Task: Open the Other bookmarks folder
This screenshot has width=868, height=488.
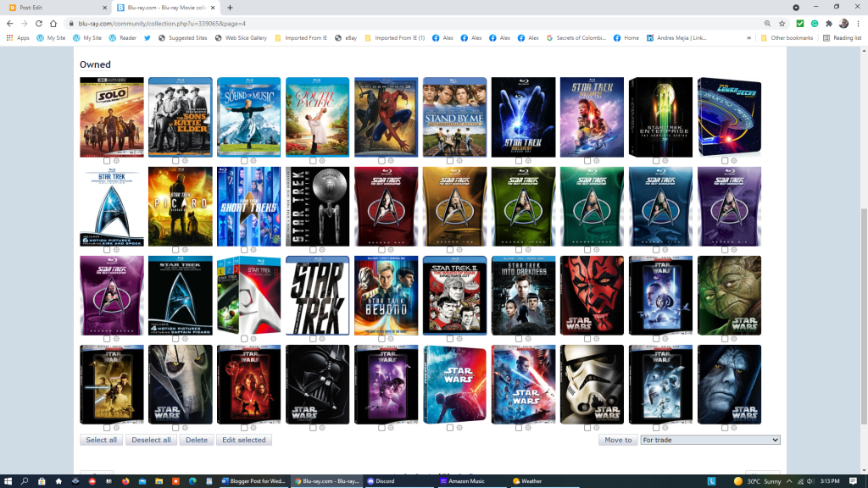Action: pyautogui.click(x=787, y=38)
